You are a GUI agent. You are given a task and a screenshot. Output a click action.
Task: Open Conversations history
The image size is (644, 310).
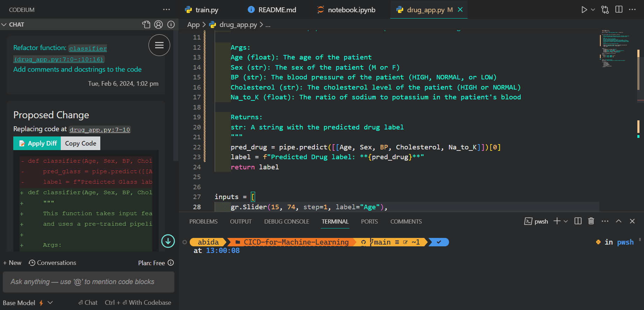[52, 263]
